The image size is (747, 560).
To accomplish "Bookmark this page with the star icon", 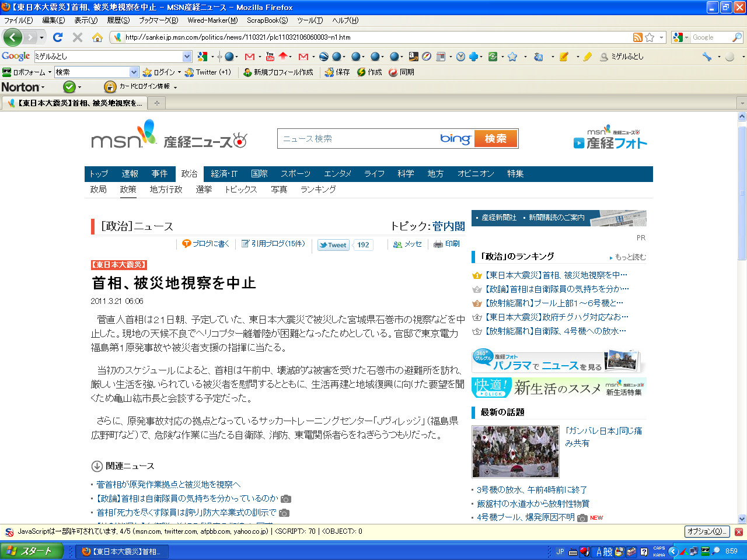I will (650, 37).
